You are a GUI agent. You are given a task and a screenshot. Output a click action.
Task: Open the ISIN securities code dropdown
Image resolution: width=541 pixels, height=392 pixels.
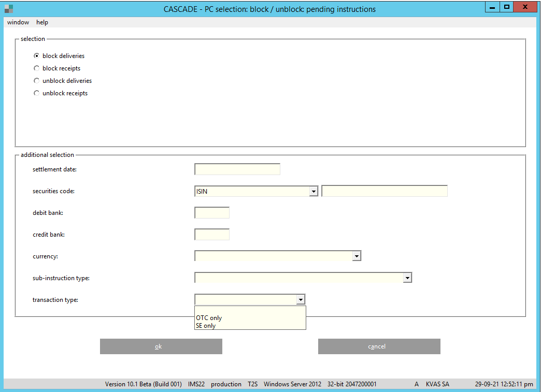tap(313, 192)
